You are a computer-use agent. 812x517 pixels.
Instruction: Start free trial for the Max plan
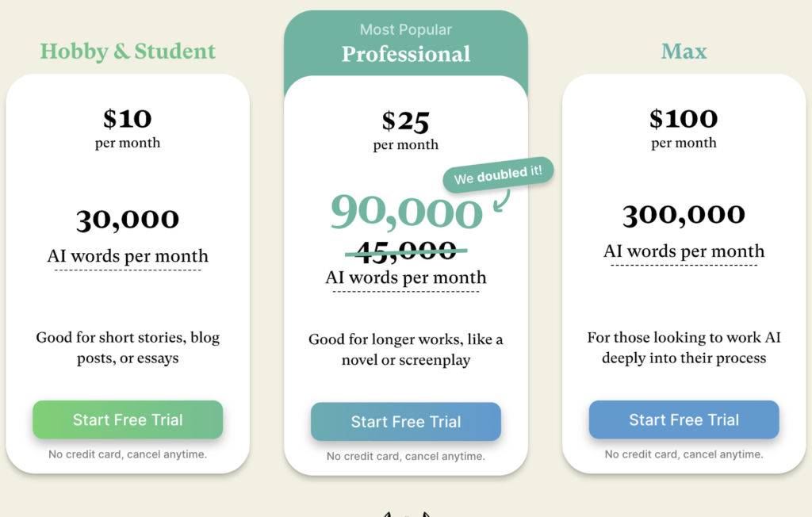pyautogui.click(x=684, y=419)
